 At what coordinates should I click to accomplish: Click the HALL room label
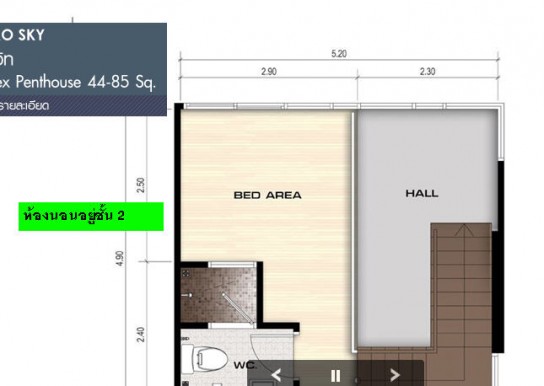pos(422,194)
